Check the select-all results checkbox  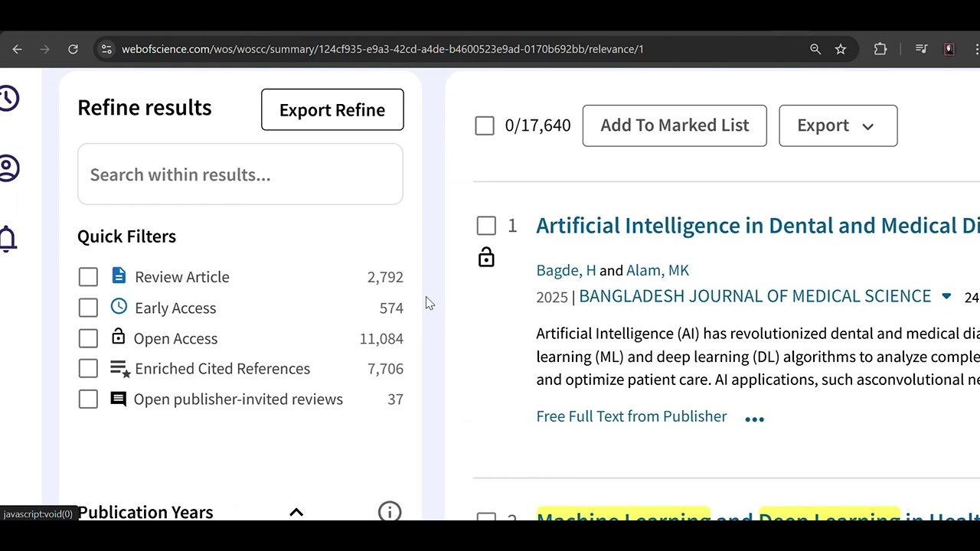click(x=485, y=126)
